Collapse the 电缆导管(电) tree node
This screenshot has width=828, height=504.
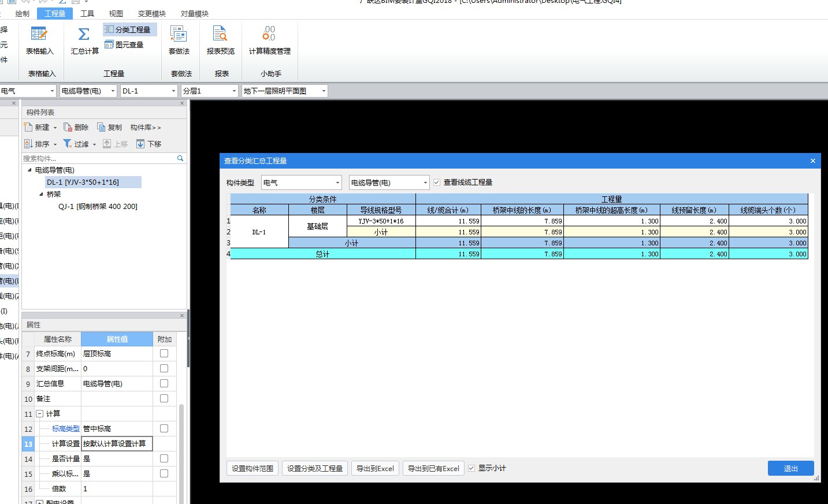29,170
